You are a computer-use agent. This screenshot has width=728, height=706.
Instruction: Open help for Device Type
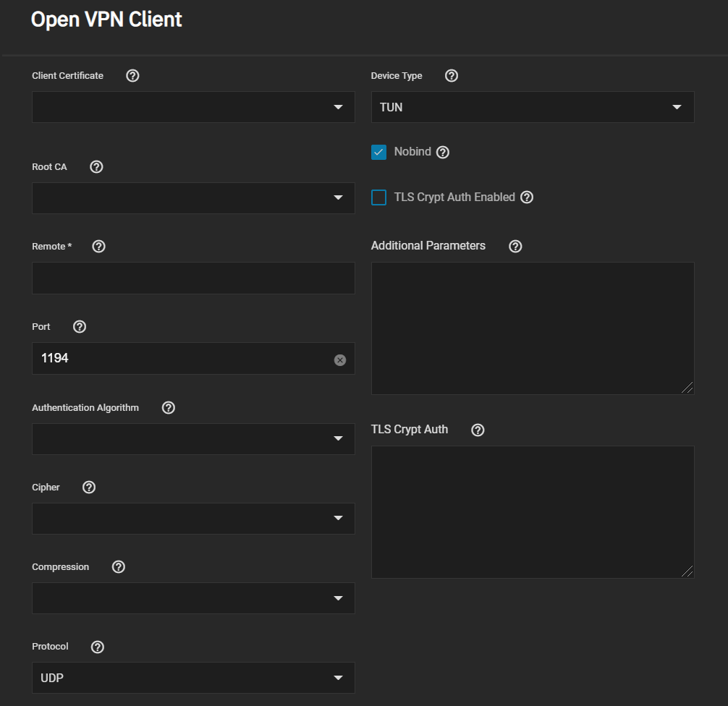point(452,76)
